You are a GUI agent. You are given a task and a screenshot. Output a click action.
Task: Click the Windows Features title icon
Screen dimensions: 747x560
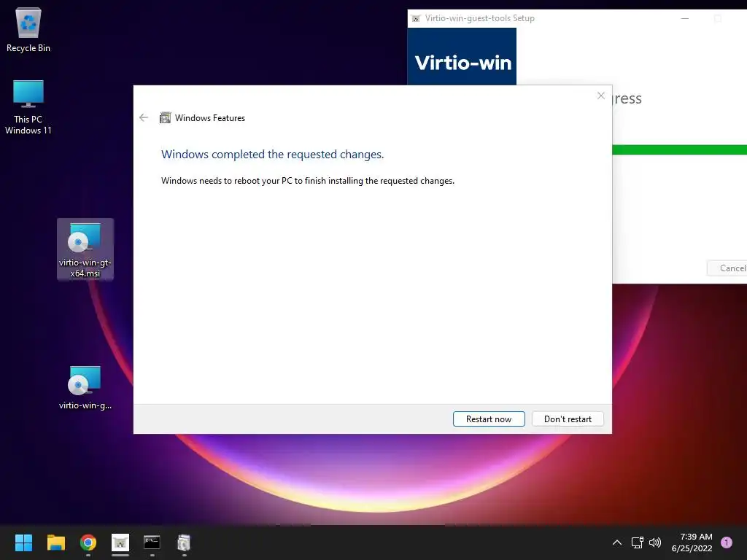pyautogui.click(x=165, y=117)
